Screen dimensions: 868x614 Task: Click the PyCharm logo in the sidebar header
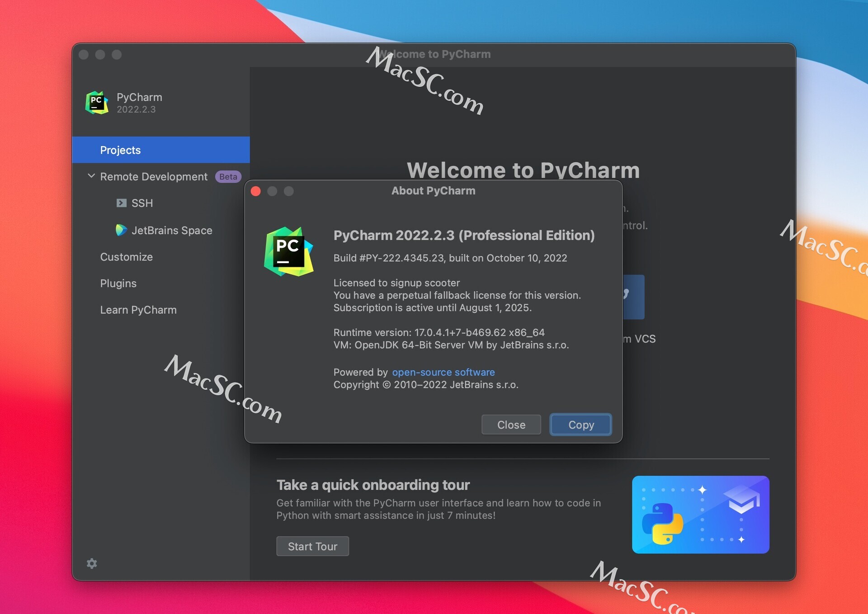click(x=97, y=103)
